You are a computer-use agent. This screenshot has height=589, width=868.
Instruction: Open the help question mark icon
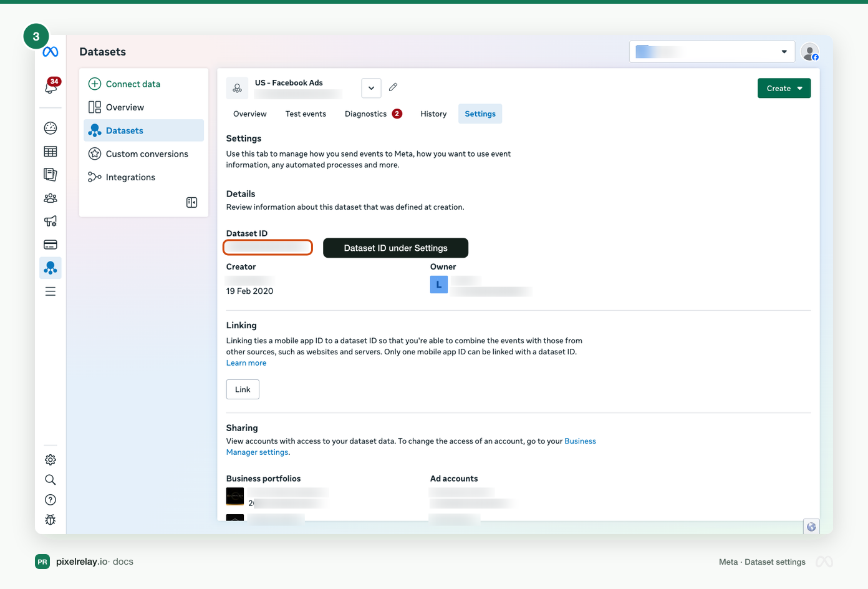[x=51, y=500]
